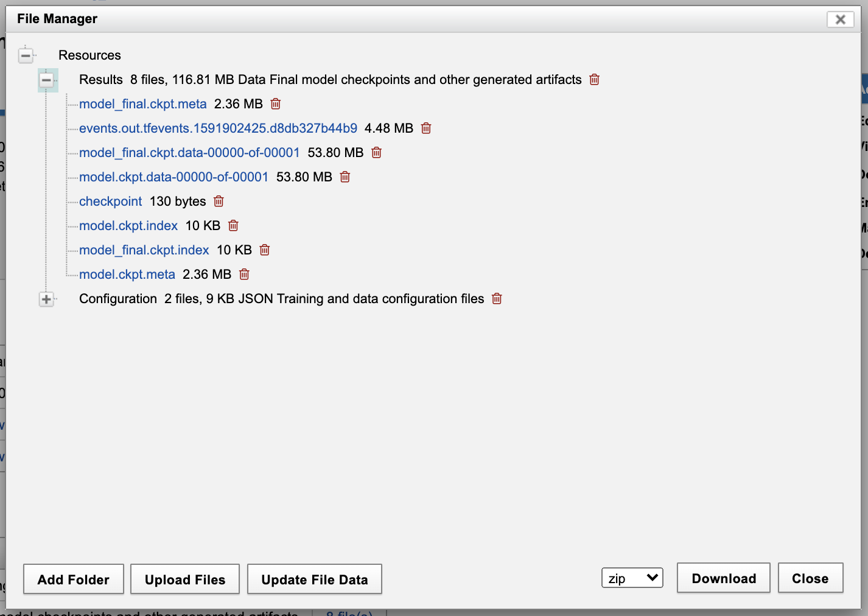This screenshot has height=616, width=868.
Task: Collapse the Results folder
Action: point(46,80)
